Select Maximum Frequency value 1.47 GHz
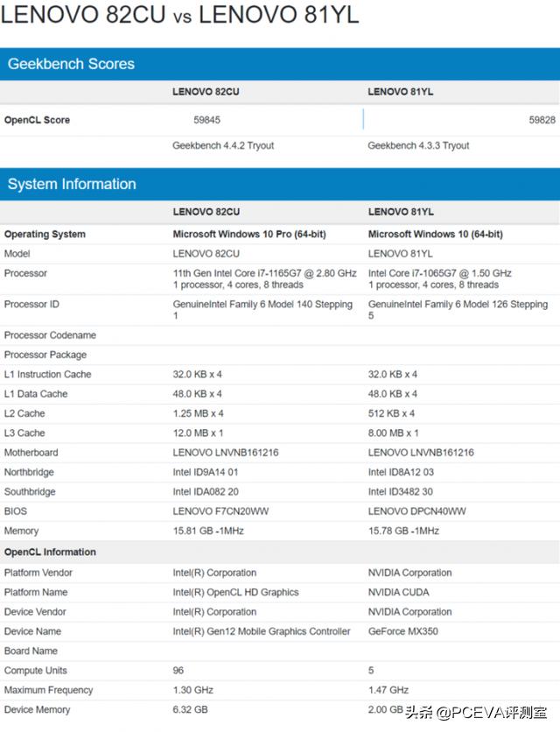The width and height of the screenshot is (560, 732). click(388, 691)
